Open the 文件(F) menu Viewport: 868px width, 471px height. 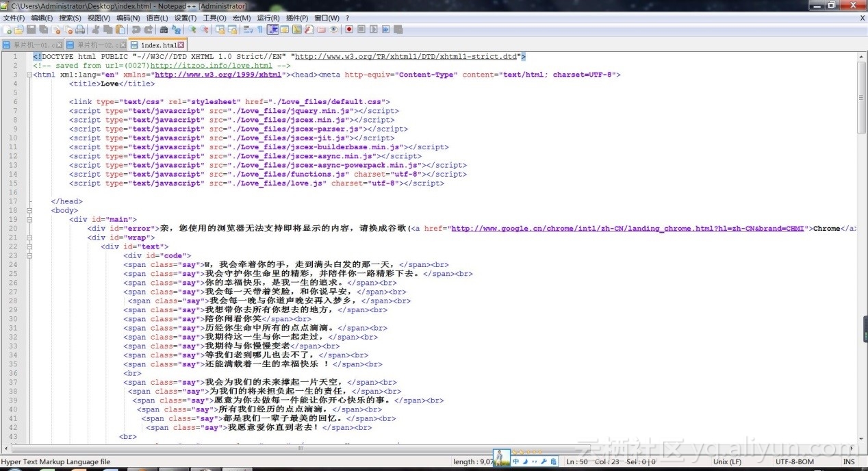pos(14,18)
